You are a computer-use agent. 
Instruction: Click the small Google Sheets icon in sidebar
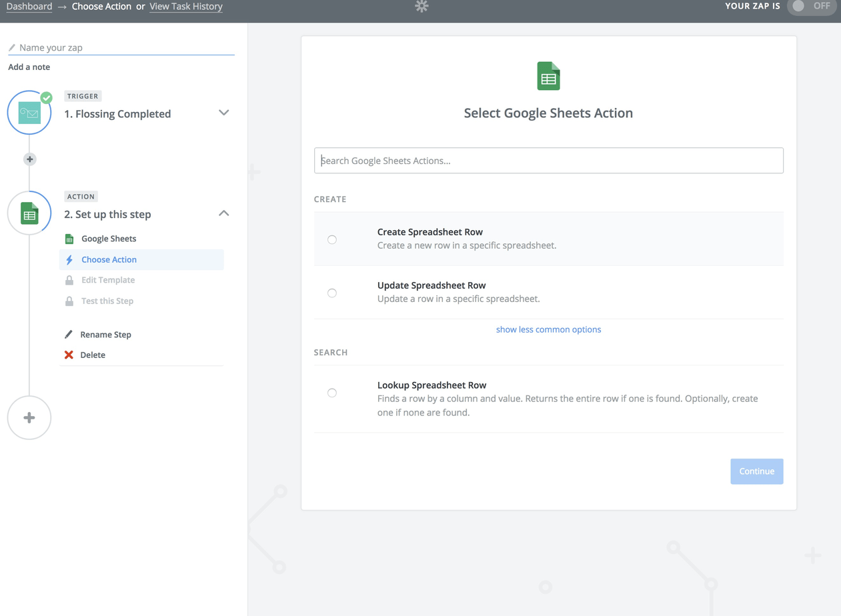tap(69, 239)
